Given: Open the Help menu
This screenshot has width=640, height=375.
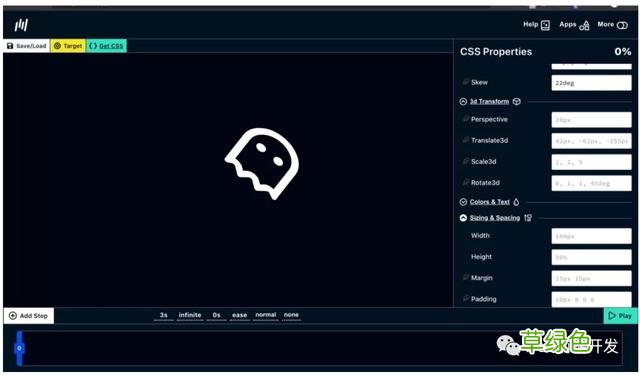Looking at the screenshot, I should [536, 25].
